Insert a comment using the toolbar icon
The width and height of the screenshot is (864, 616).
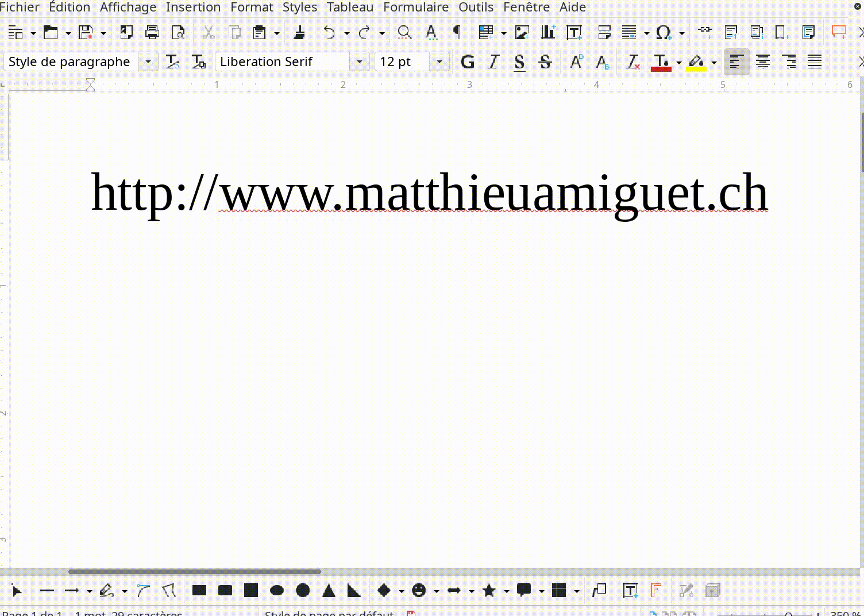[838, 32]
